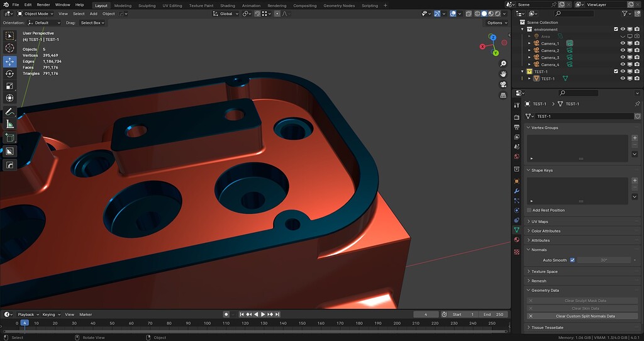
Task: Switch to the Shading workspace tab
Action: (x=228, y=6)
